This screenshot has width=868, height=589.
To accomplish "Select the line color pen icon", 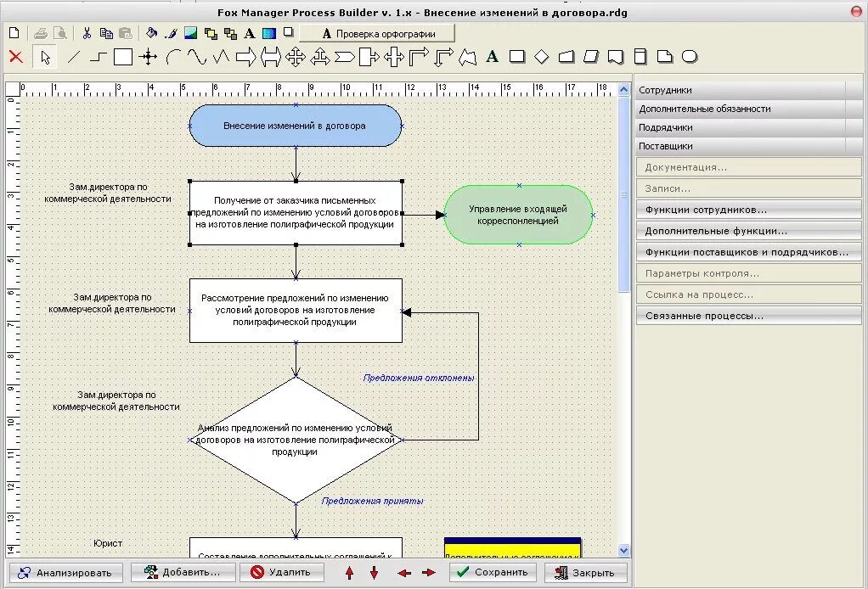I will (171, 33).
